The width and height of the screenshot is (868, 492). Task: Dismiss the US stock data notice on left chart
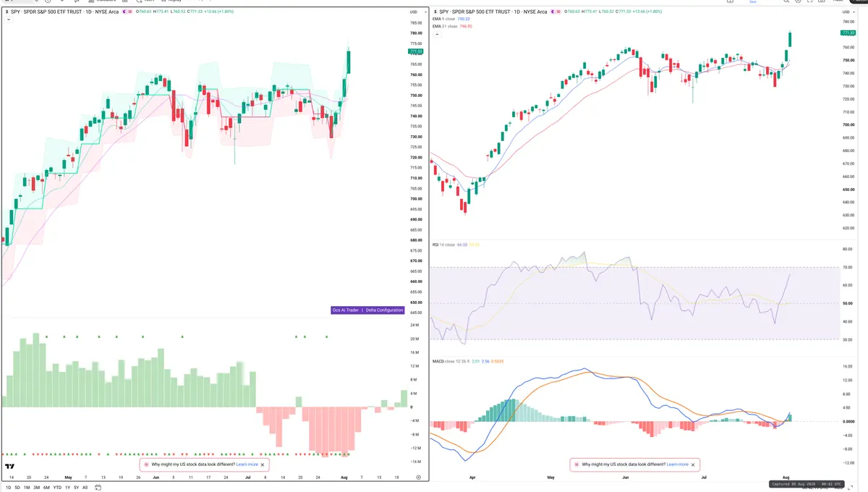click(263, 465)
